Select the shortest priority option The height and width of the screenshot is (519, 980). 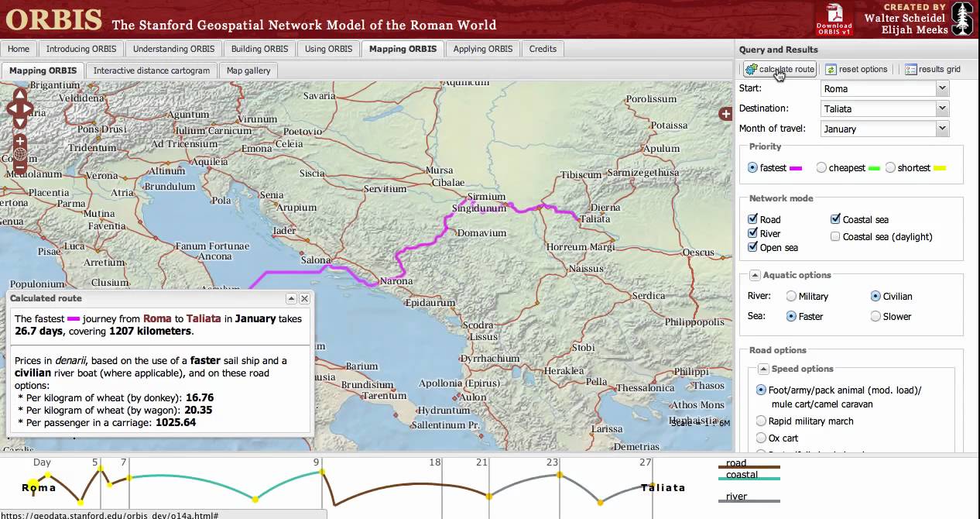(x=890, y=167)
